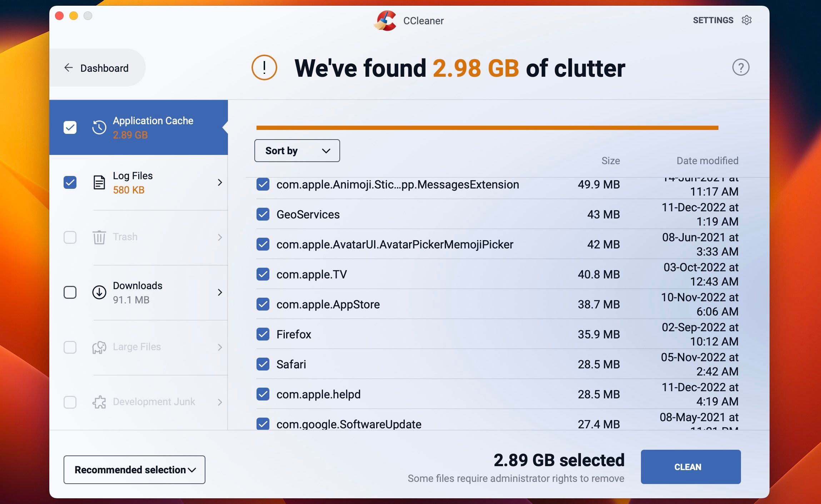Expand the Downloads category chevron
Screen dimensions: 821x504
click(220, 292)
